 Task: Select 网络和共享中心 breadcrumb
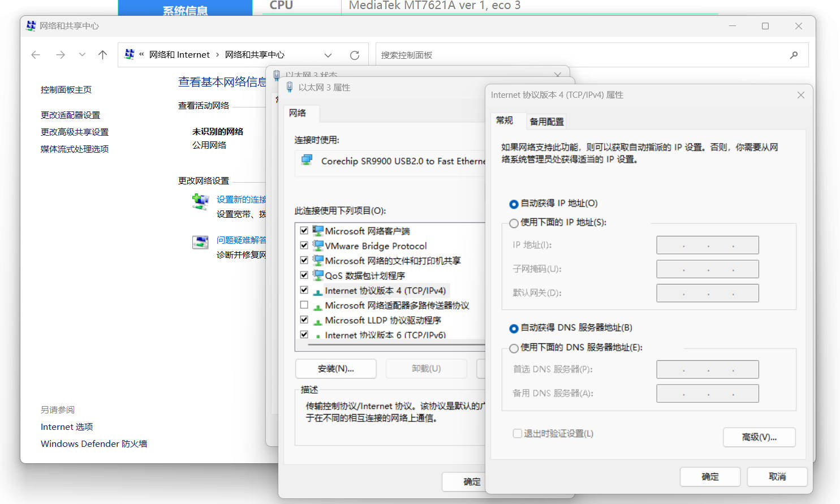[x=255, y=55]
